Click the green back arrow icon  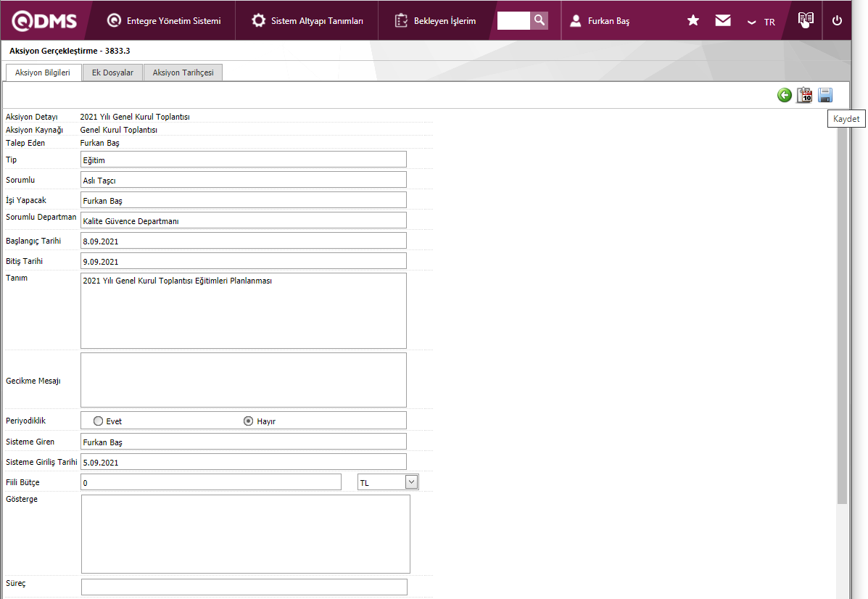[x=784, y=96]
